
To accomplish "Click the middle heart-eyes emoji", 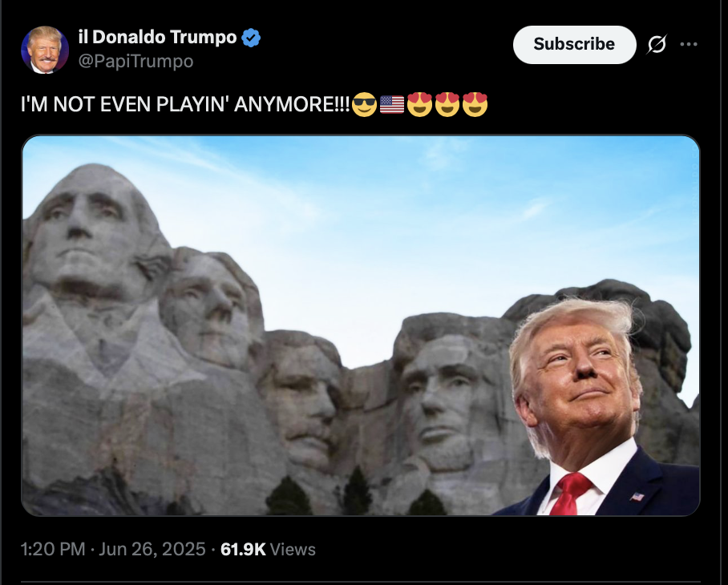I will pos(447,104).
